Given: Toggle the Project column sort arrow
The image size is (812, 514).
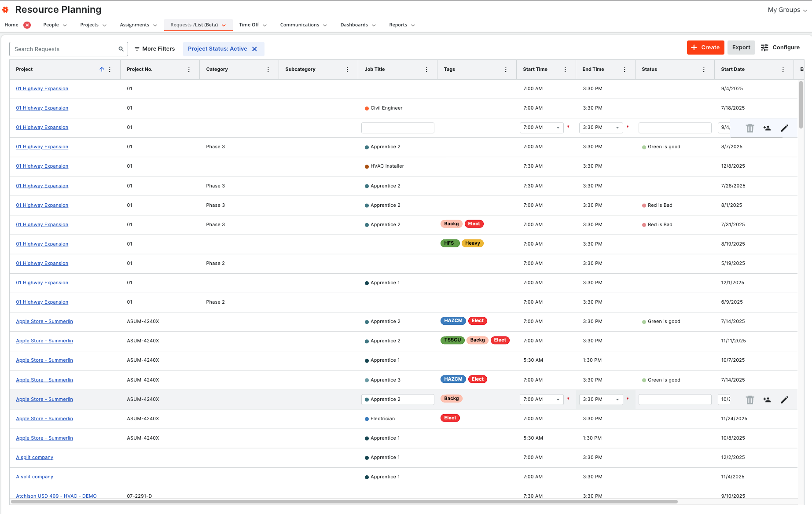Looking at the screenshot, I should 102,69.
